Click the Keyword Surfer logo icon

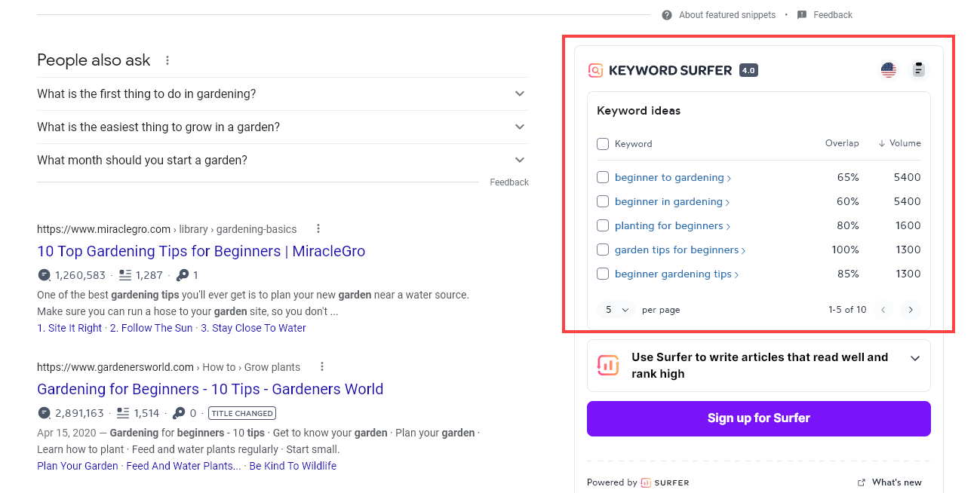tap(595, 69)
